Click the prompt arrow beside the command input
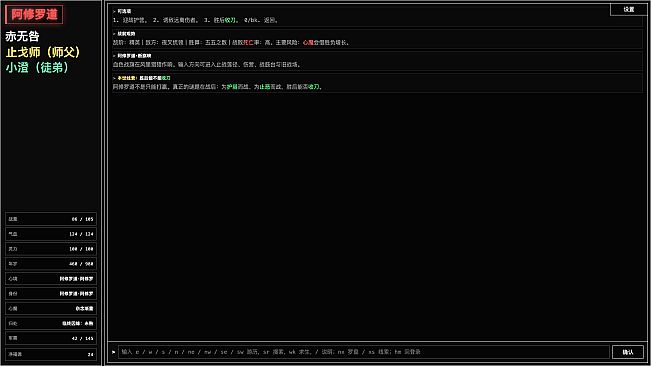 click(x=113, y=352)
